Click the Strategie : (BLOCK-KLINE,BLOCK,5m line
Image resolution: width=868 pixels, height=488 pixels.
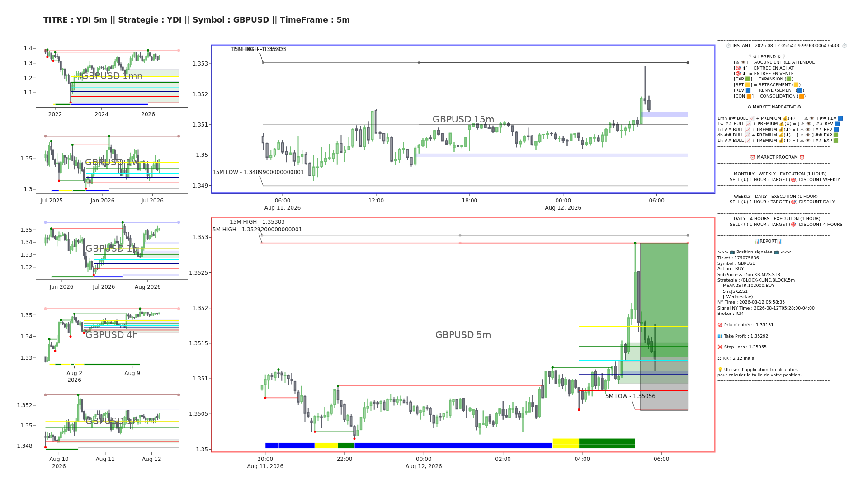click(756, 280)
